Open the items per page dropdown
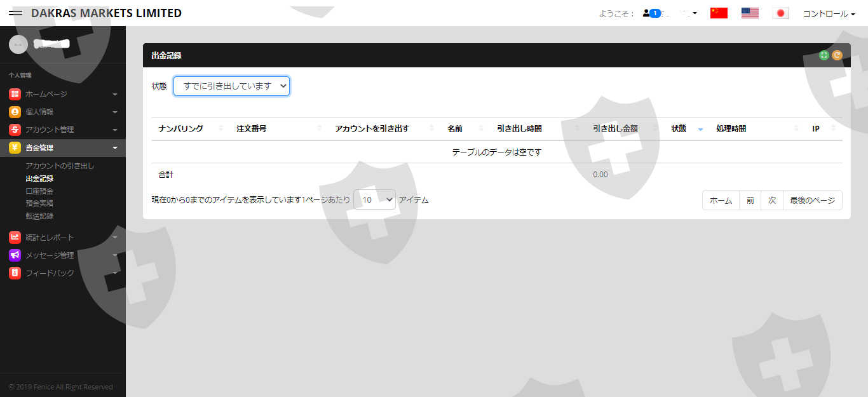This screenshot has width=868, height=397. tap(374, 200)
